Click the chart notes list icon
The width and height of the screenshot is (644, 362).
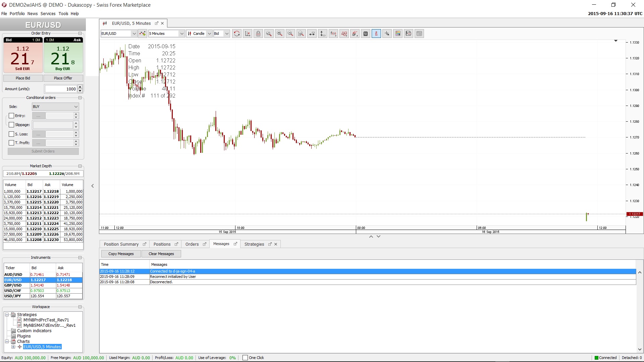pos(366,34)
